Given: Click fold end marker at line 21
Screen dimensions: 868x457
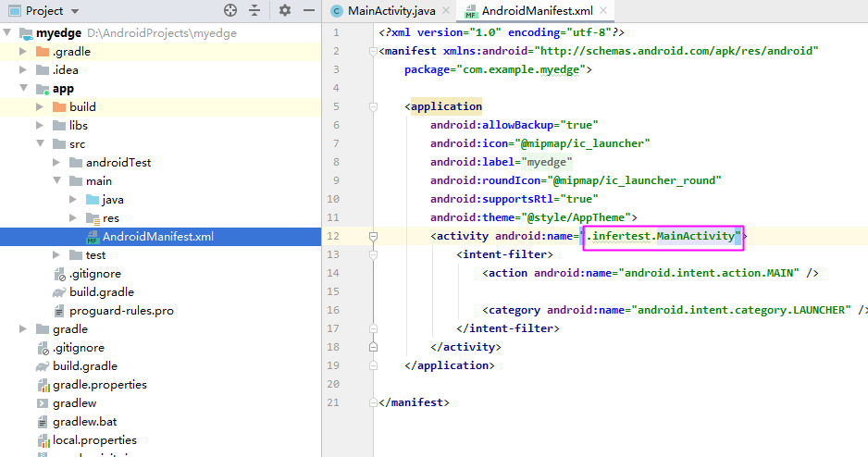Looking at the screenshot, I should click(373, 402).
